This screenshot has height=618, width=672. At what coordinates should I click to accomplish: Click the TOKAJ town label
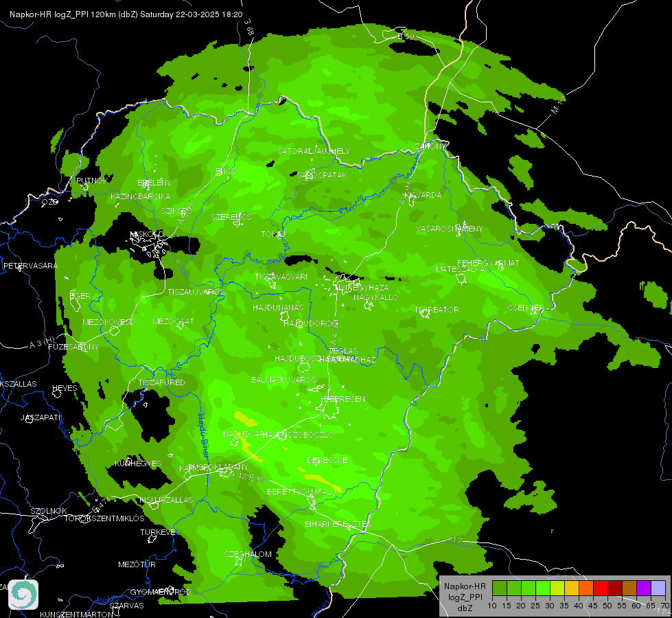273,234
